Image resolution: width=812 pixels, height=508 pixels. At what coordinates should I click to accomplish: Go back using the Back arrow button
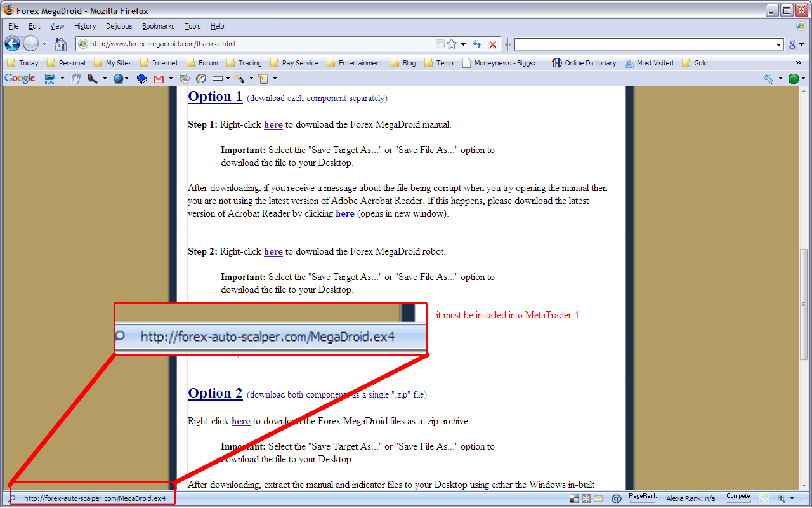click(12, 44)
